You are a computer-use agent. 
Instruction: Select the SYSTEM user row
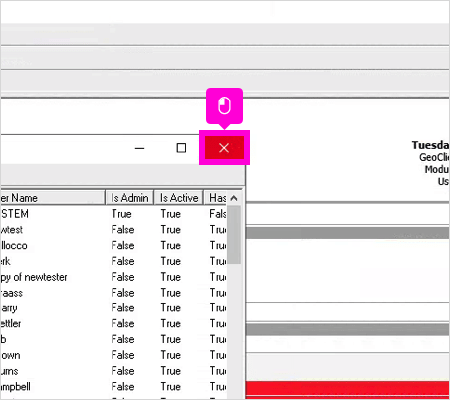[113, 214]
